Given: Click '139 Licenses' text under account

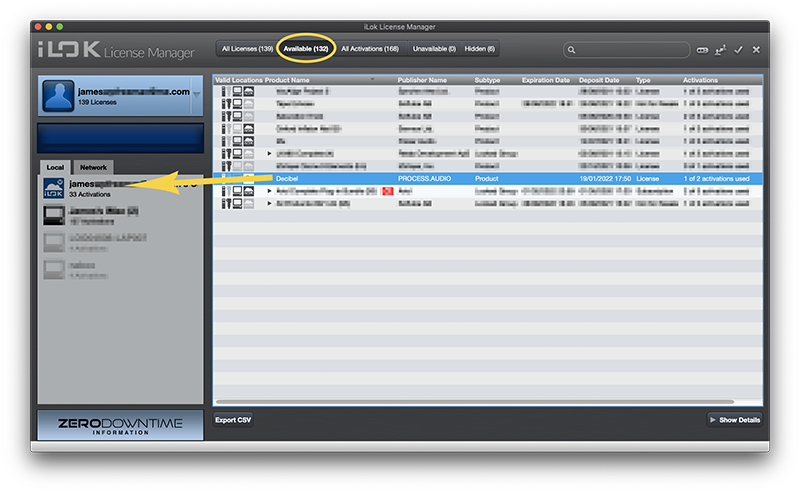Looking at the screenshot, I should point(97,102).
